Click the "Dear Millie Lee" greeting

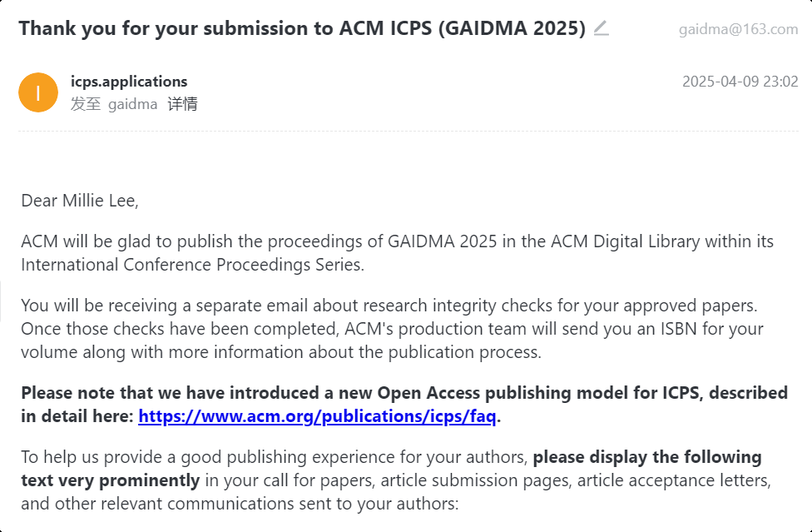tap(80, 201)
